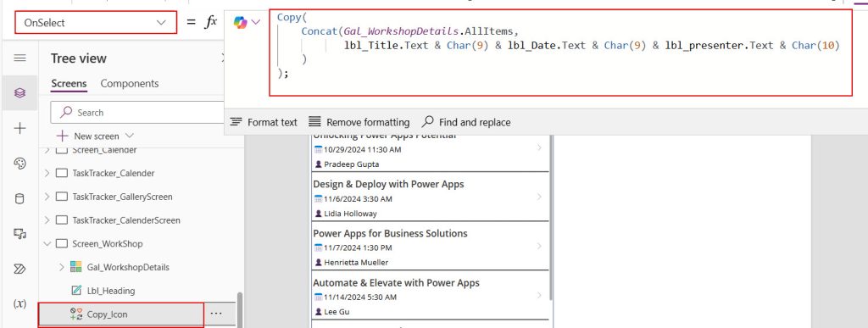Open chevron on Power Apps for Business row
868x328 pixels.
pyautogui.click(x=539, y=246)
